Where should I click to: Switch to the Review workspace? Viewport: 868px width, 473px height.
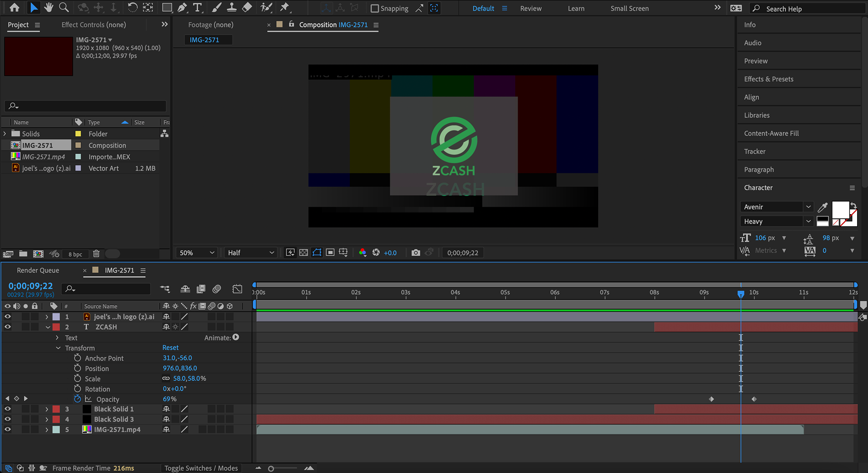click(531, 9)
